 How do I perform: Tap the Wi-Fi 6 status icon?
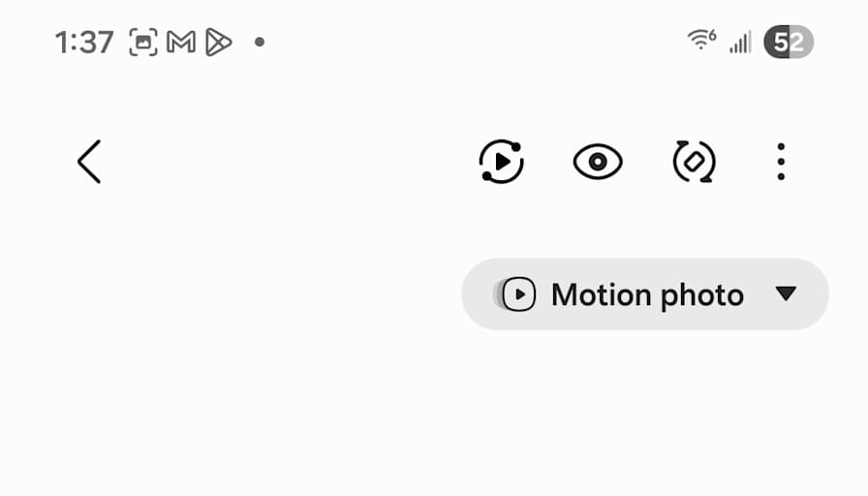tap(702, 40)
